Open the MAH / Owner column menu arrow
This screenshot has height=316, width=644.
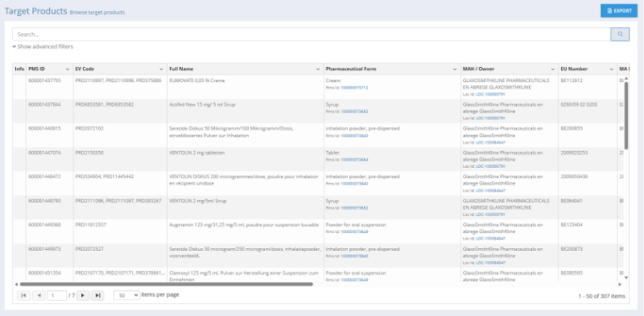coord(553,69)
